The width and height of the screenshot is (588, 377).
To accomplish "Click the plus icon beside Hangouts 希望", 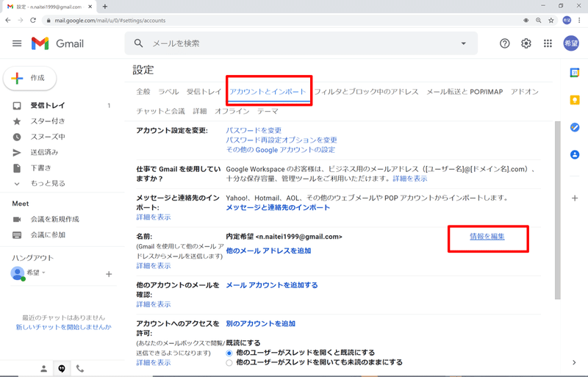I will [109, 274].
